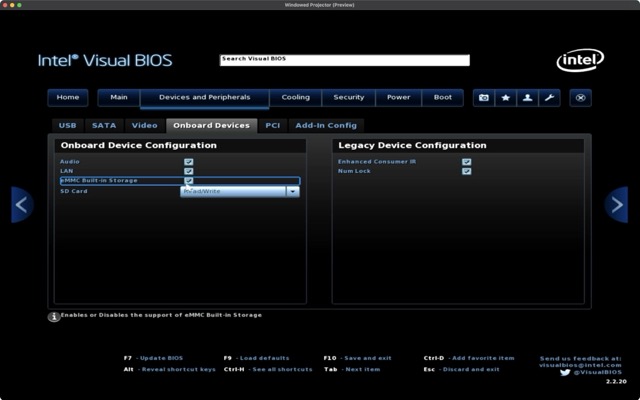The width and height of the screenshot is (640, 400).
Task: Switch to the Video tab
Action: click(144, 126)
